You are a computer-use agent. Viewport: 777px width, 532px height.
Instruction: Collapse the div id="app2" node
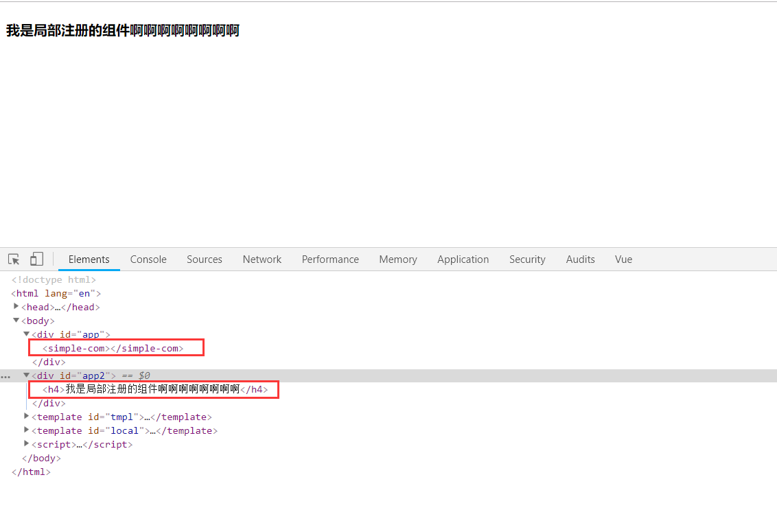click(x=27, y=375)
